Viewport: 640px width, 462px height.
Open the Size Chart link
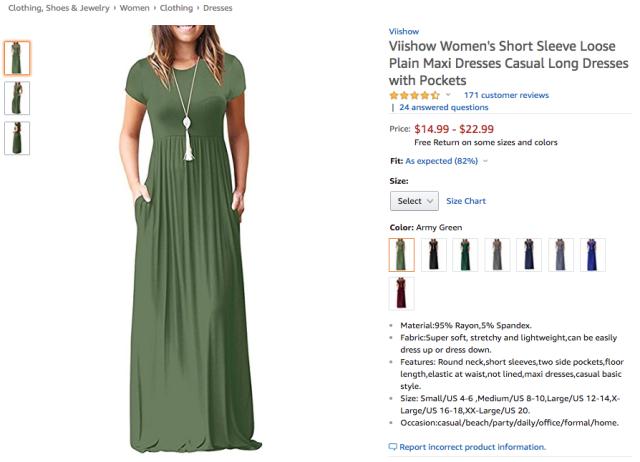pyautogui.click(x=466, y=201)
